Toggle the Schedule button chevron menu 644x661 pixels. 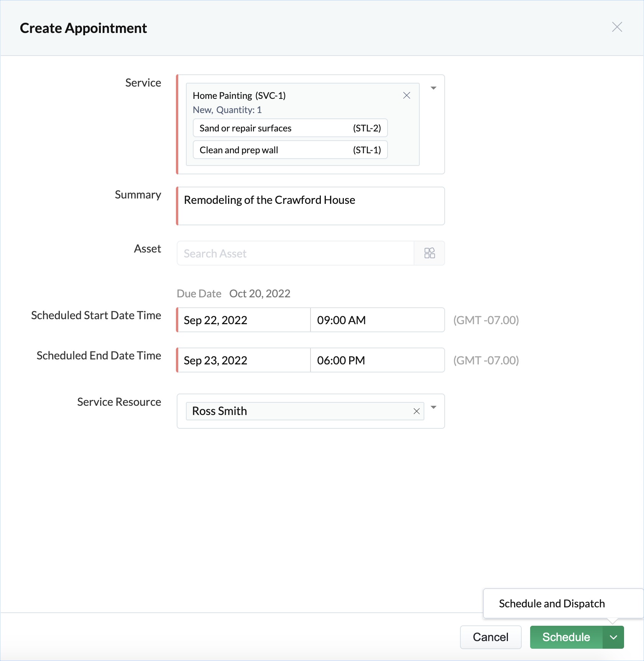(613, 637)
